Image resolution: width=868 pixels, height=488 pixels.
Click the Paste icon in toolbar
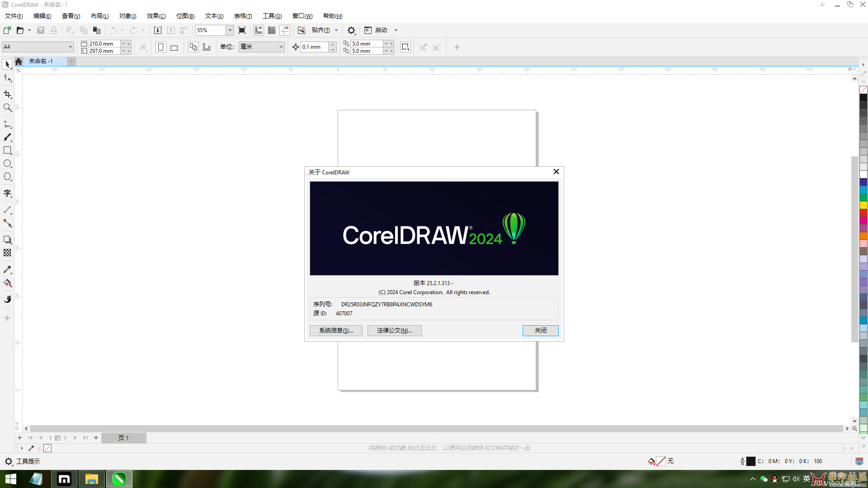coord(96,30)
